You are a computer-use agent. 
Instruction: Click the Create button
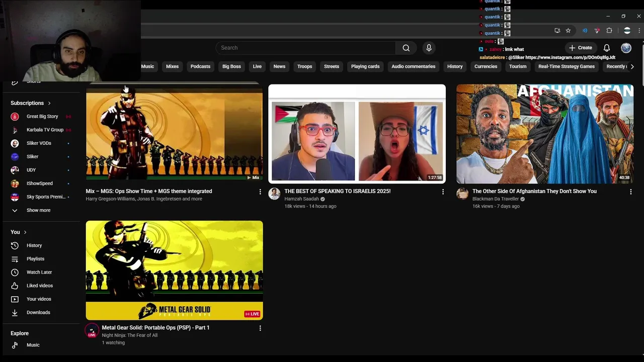[x=580, y=48]
